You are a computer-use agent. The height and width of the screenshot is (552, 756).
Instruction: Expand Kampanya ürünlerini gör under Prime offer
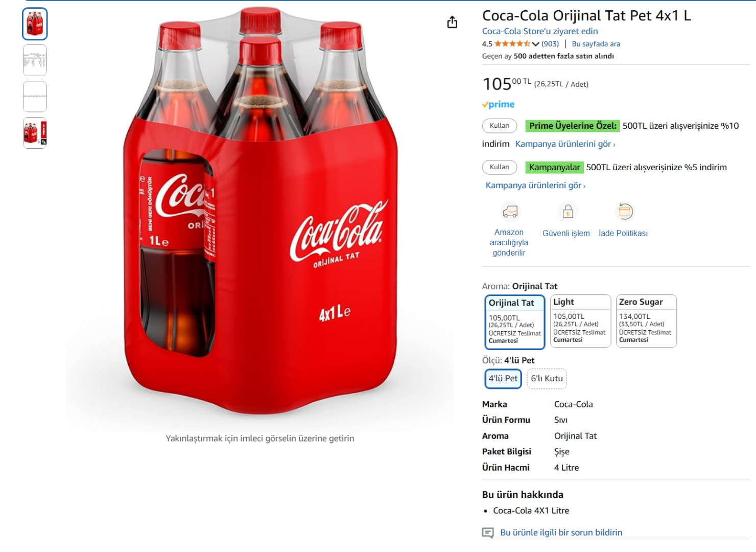[x=565, y=144]
